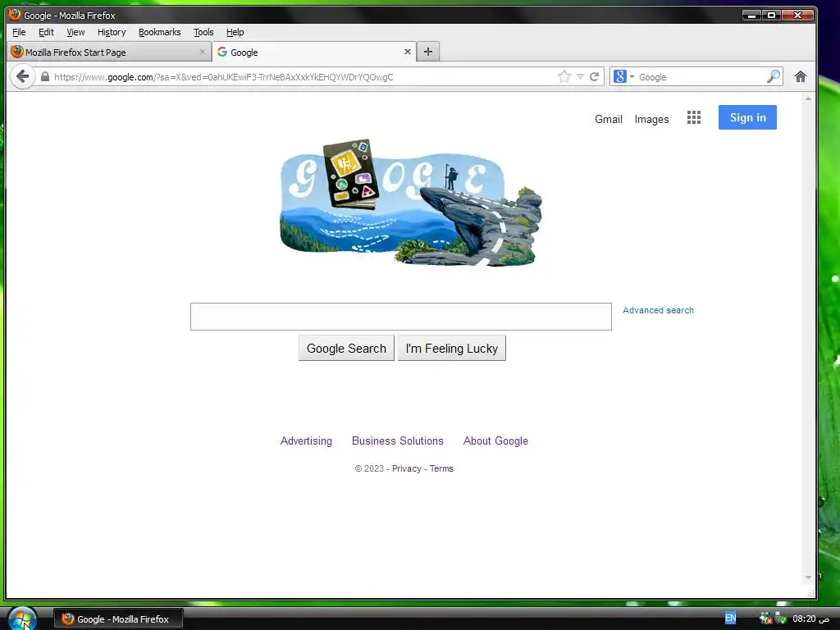840x630 pixels.
Task: Open Gmail link
Action: (x=609, y=119)
